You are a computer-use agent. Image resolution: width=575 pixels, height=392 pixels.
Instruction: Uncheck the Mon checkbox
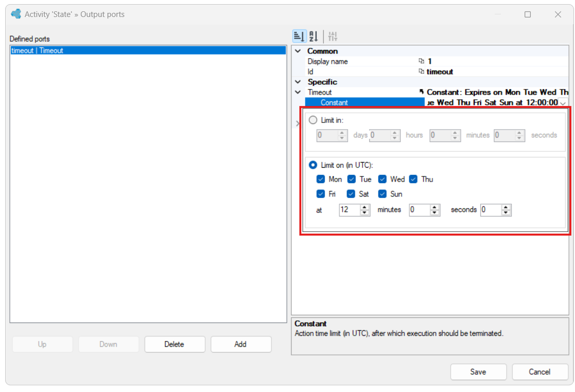(x=320, y=179)
